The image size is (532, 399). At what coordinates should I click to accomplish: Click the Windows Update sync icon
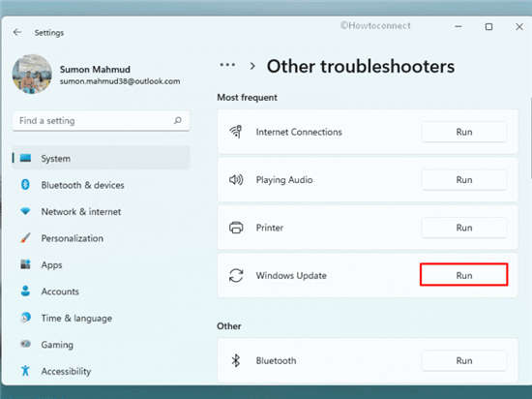tap(236, 275)
